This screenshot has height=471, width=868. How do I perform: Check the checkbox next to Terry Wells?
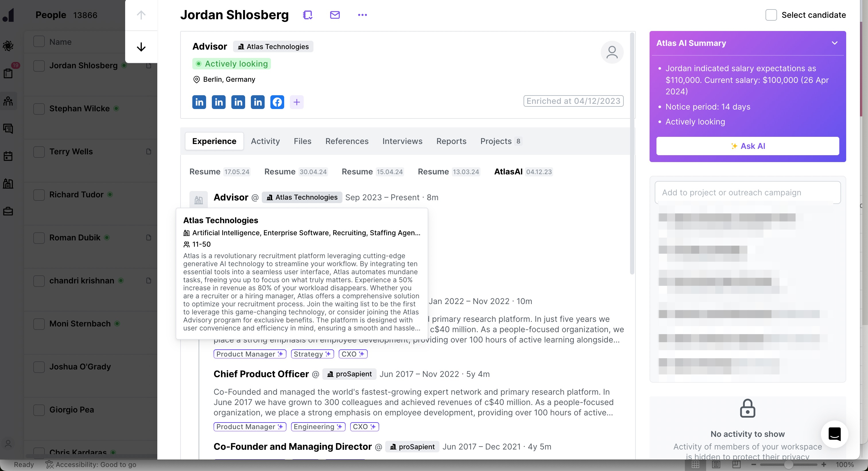tap(39, 151)
